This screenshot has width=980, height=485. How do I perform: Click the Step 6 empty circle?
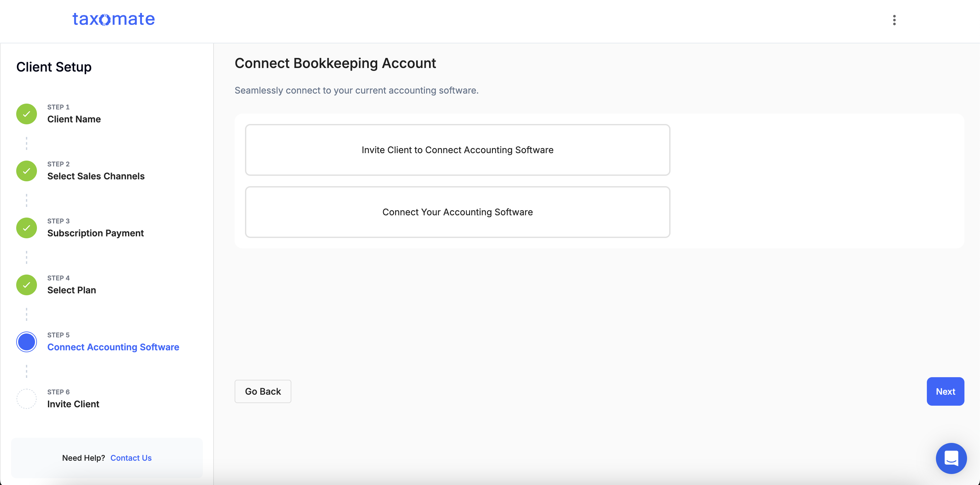pyautogui.click(x=27, y=399)
